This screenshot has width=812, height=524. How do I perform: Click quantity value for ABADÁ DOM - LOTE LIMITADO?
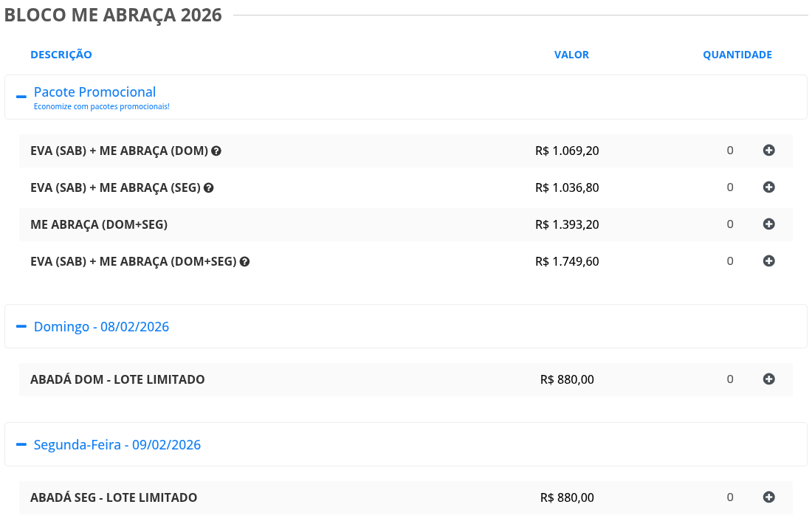[730, 379]
